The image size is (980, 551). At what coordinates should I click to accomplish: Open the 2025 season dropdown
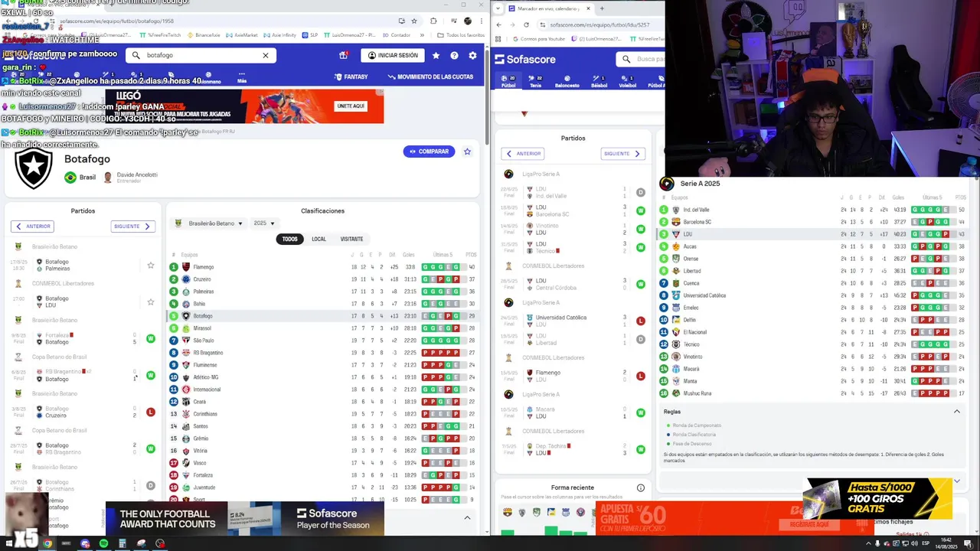[264, 223]
